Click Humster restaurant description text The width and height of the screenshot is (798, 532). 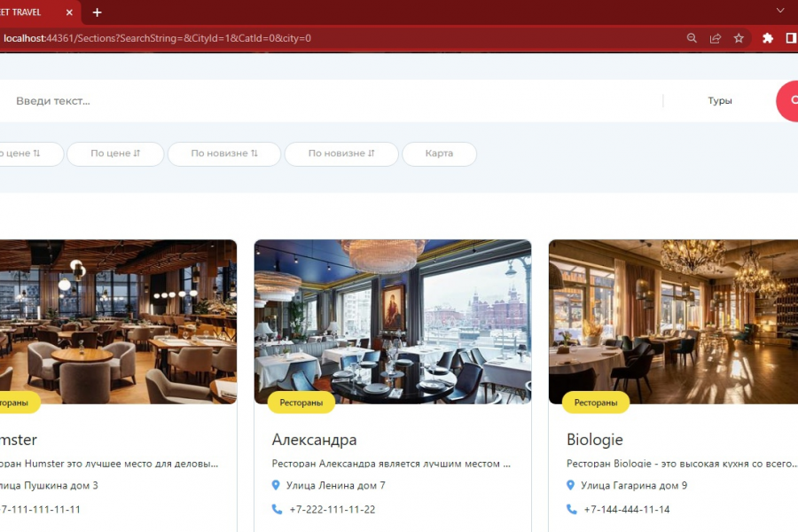coord(109,464)
